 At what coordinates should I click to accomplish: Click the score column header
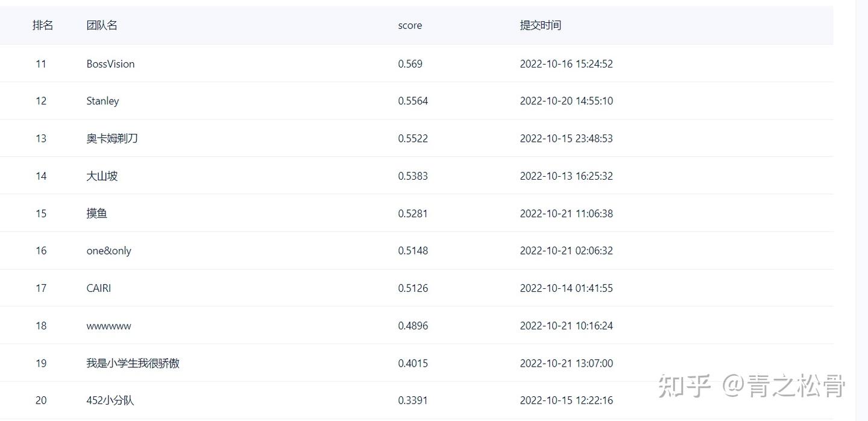[410, 25]
